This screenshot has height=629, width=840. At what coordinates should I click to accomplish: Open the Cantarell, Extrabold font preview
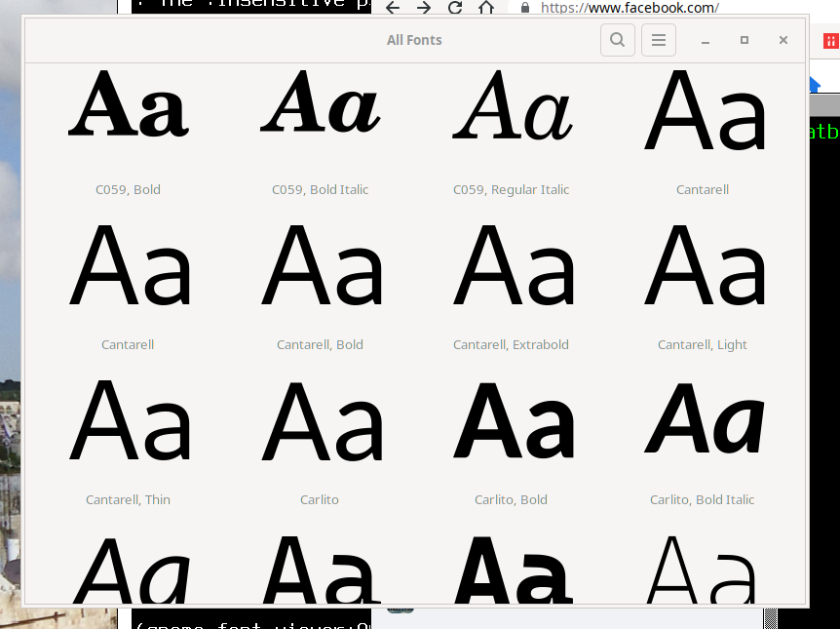click(x=513, y=265)
